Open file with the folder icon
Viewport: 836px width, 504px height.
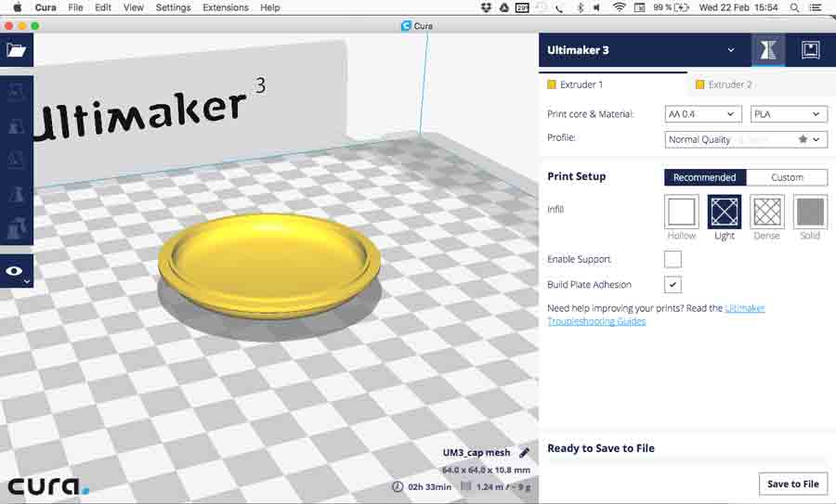(17, 50)
